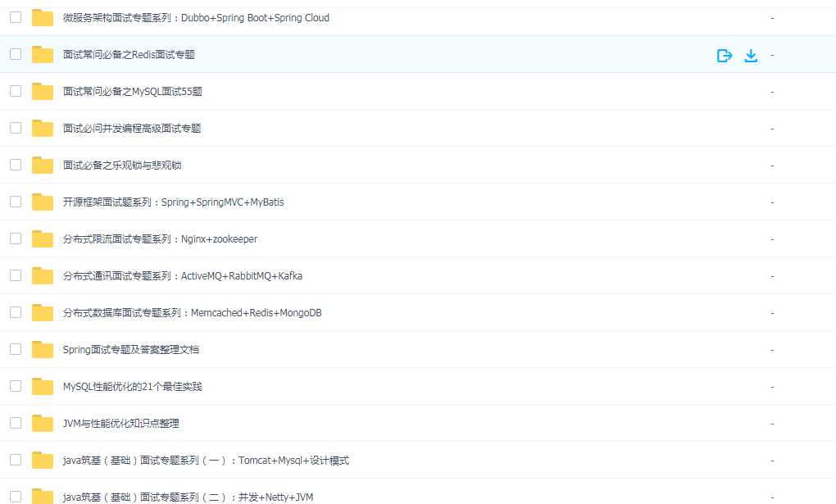Click folder icon for 面试常问必备之MySQL面试55题
Viewport: 836px width, 504px height.
[43, 91]
